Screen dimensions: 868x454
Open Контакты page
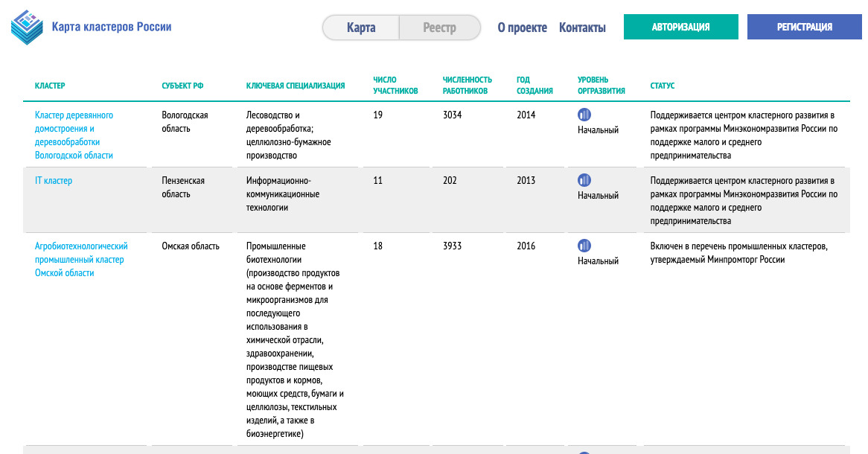point(582,28)
